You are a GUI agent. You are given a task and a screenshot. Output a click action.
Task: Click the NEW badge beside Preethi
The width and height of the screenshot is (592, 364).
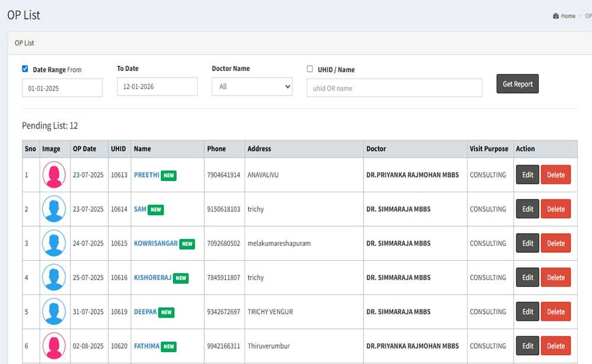(169, 176)
